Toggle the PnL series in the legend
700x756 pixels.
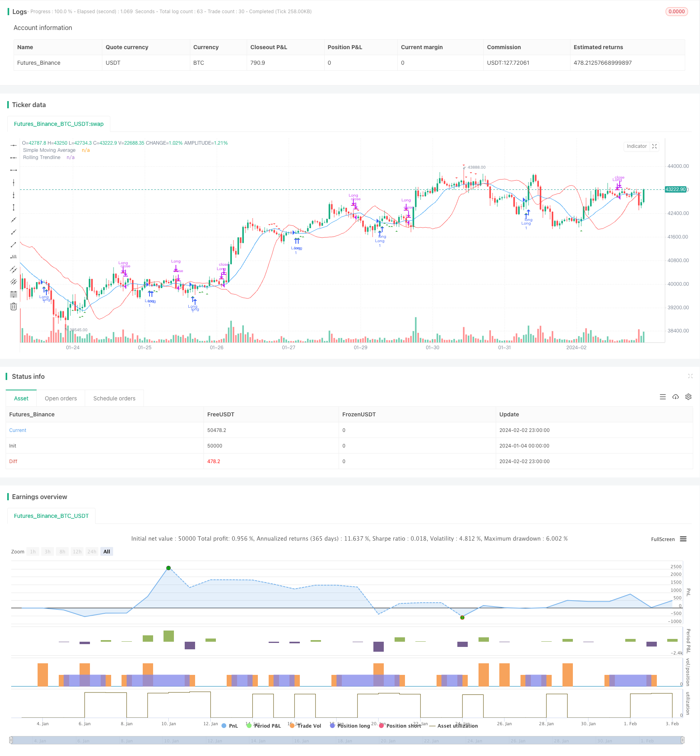tap(229, 726)
